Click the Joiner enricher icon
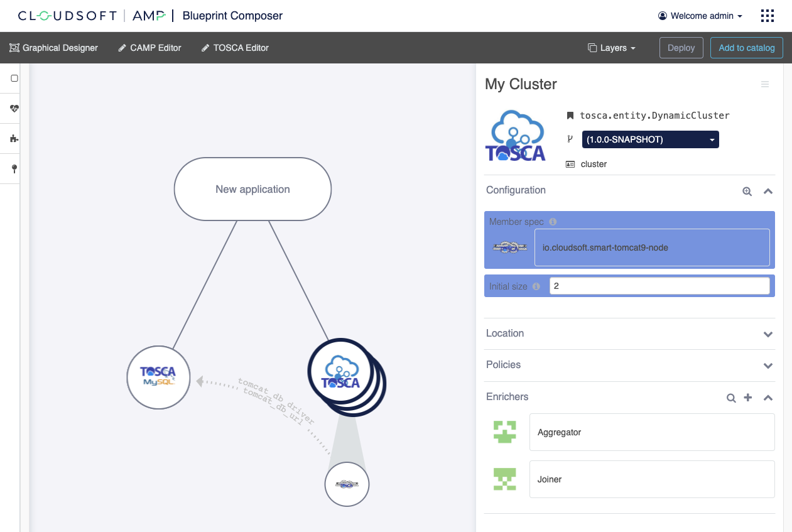The image size is (792, 532). (x=505, y=479)
